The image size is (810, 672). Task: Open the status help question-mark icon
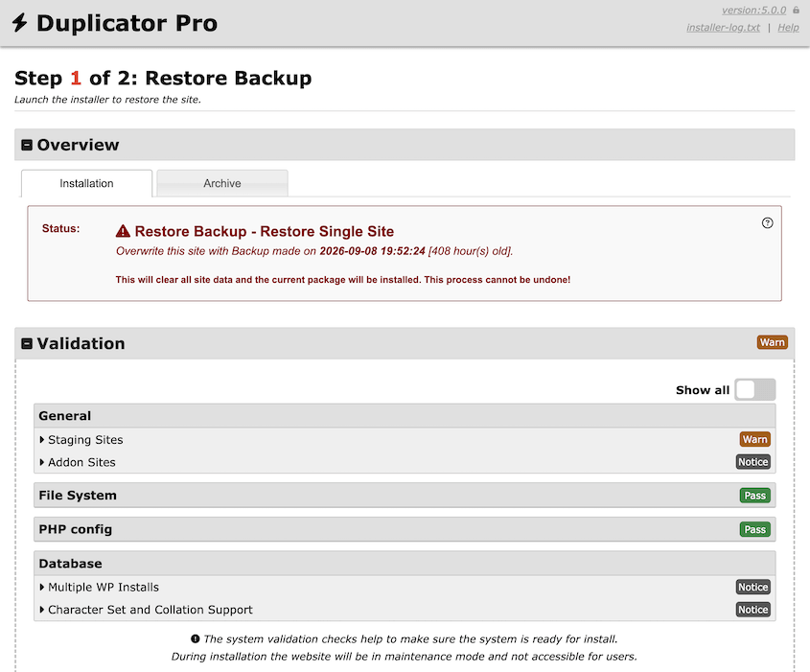[x=767, y=222]
